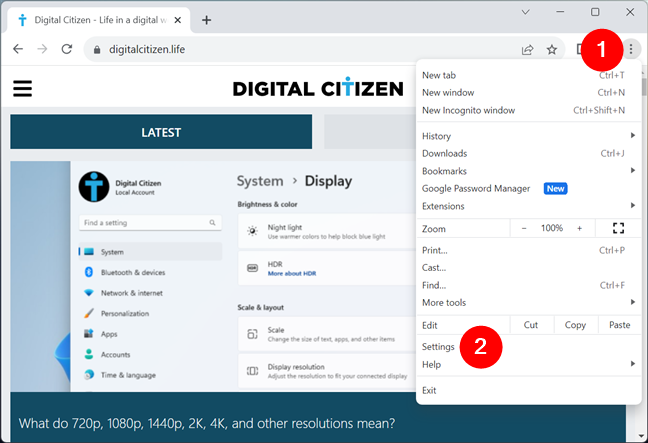Choose New window from the menu
Image resolution: width=648 pixels, height=443 pixels.
coord(529,93)
